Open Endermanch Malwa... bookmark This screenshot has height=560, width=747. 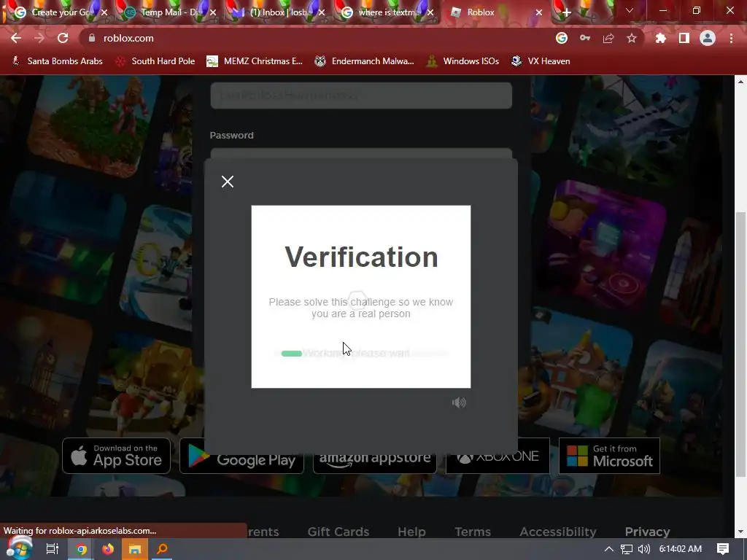(x=364, y=61)
